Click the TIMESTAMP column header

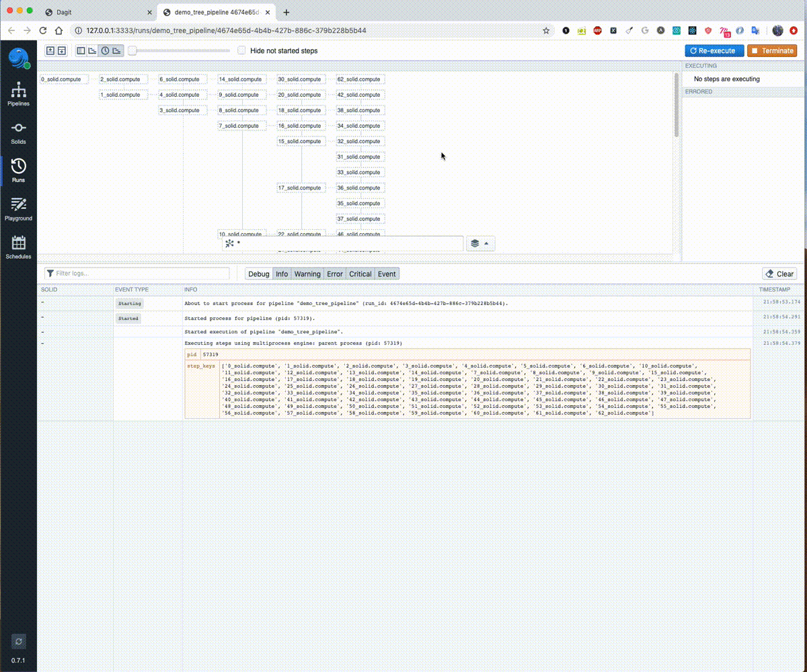775,290
